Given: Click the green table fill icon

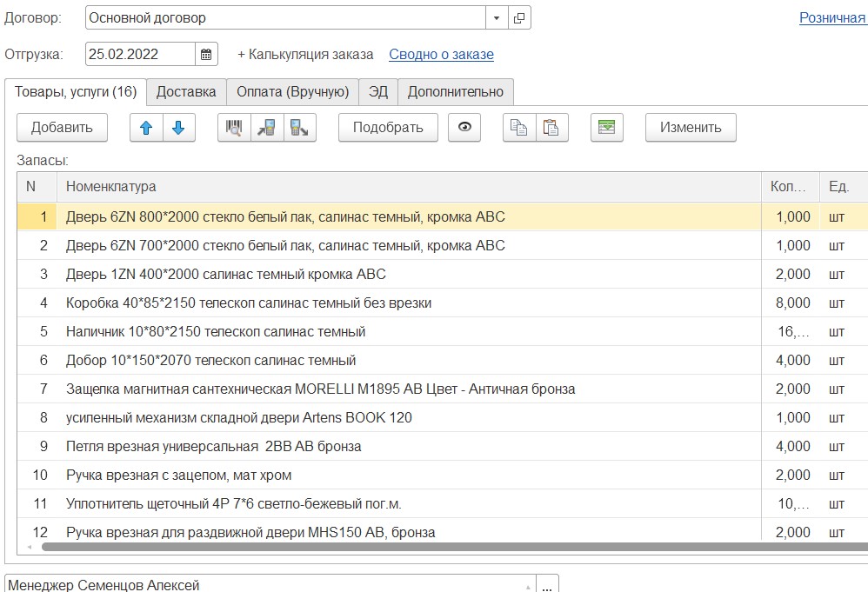Looking at the screenshot, I should click(x=606, y=128).
